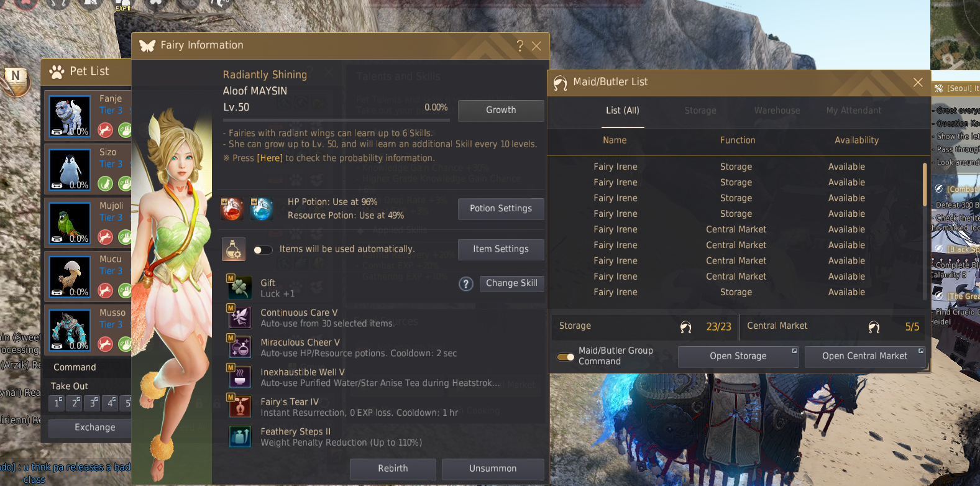Click Take Out preset 4 button

click(111, 403)
